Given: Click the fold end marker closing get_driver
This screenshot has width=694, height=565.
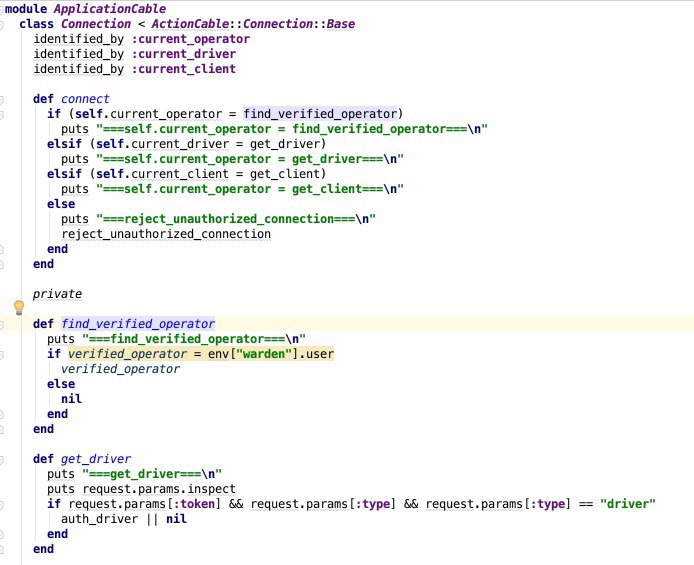Looking at the screenshot, I should (x=1, y=550).
